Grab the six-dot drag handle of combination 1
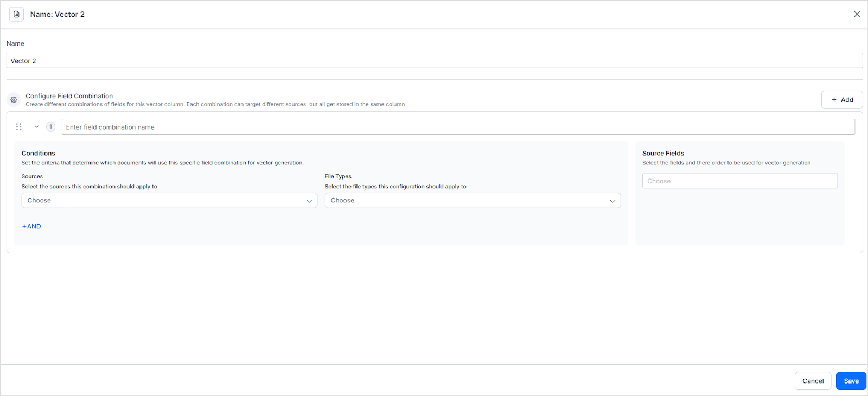868x396 pixels. 18,127
